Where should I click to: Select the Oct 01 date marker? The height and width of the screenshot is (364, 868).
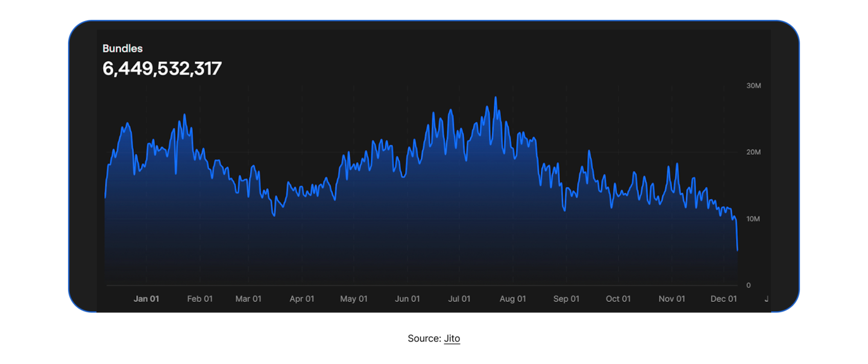click(x=618, y=299)
